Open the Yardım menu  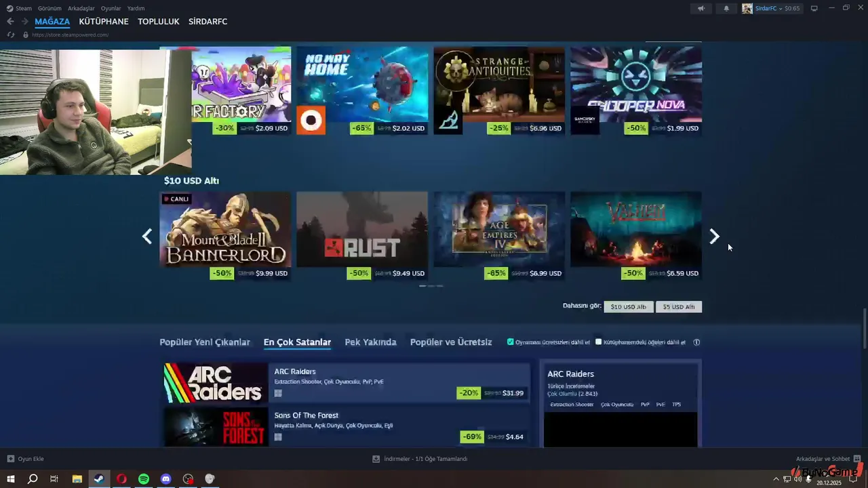[x=136, y=8]
